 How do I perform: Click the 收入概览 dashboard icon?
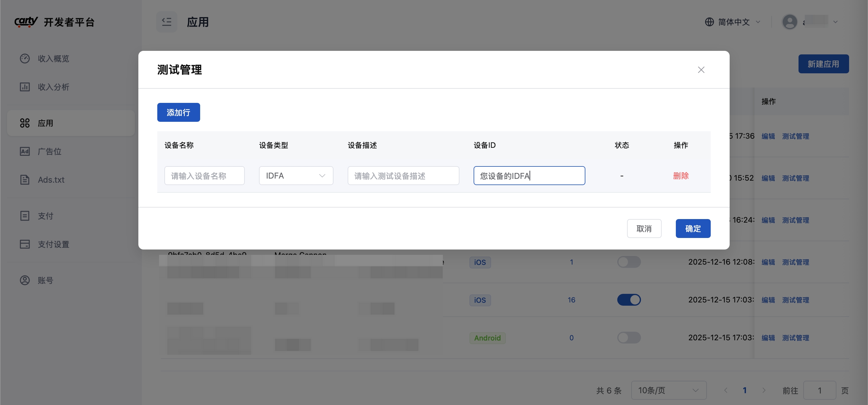25,59
